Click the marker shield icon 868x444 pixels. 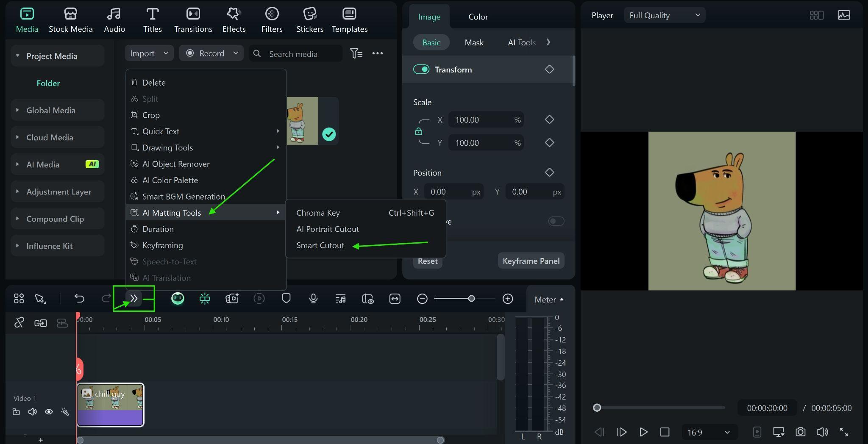286,299
